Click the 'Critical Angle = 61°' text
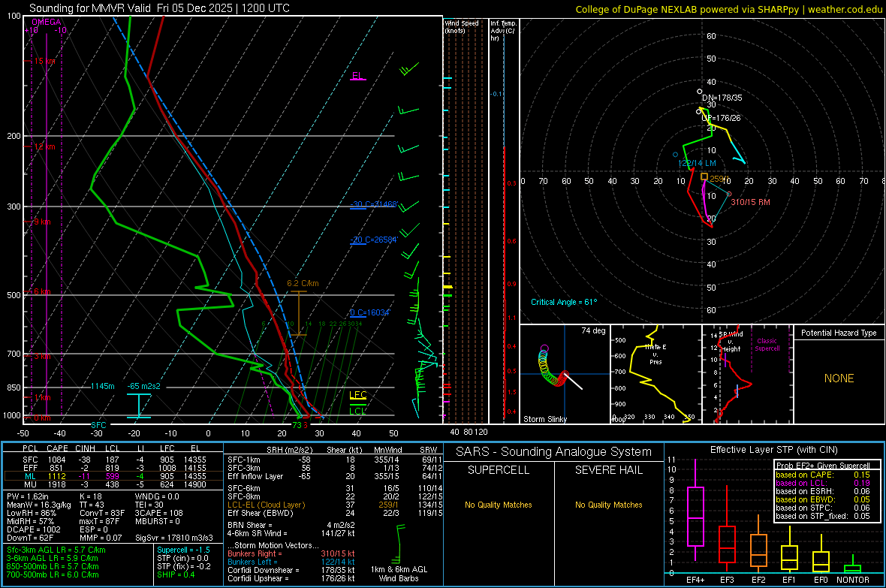The height and width of the screenshot is (588, 886). 564,302
